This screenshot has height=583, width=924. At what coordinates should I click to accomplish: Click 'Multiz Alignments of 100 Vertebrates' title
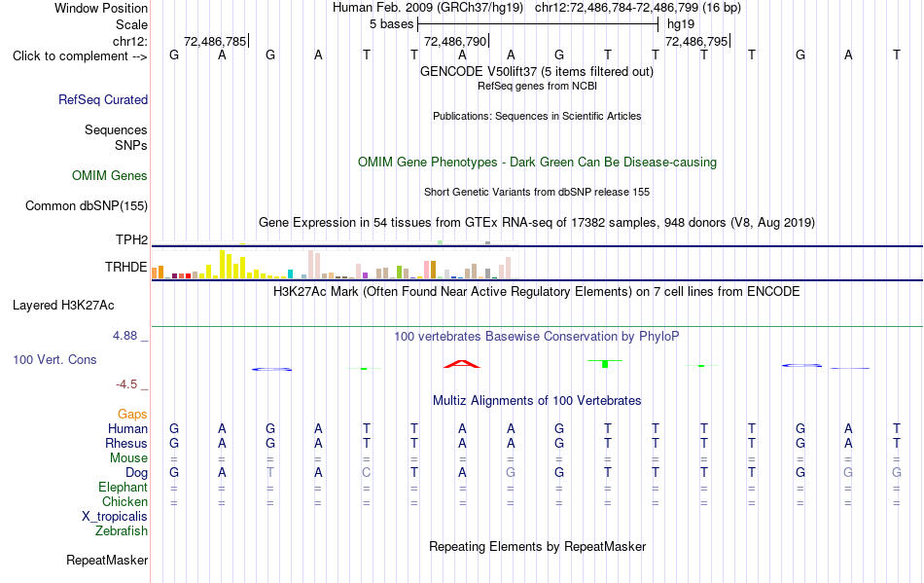pyautogui.click(x=537, y=401)
